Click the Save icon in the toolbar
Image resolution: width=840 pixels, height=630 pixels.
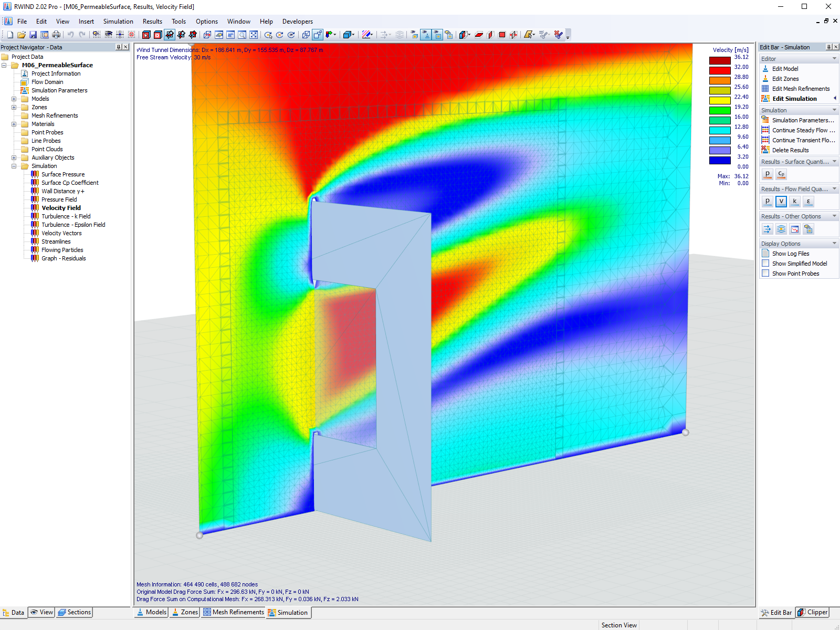click(x=33, y=34)
